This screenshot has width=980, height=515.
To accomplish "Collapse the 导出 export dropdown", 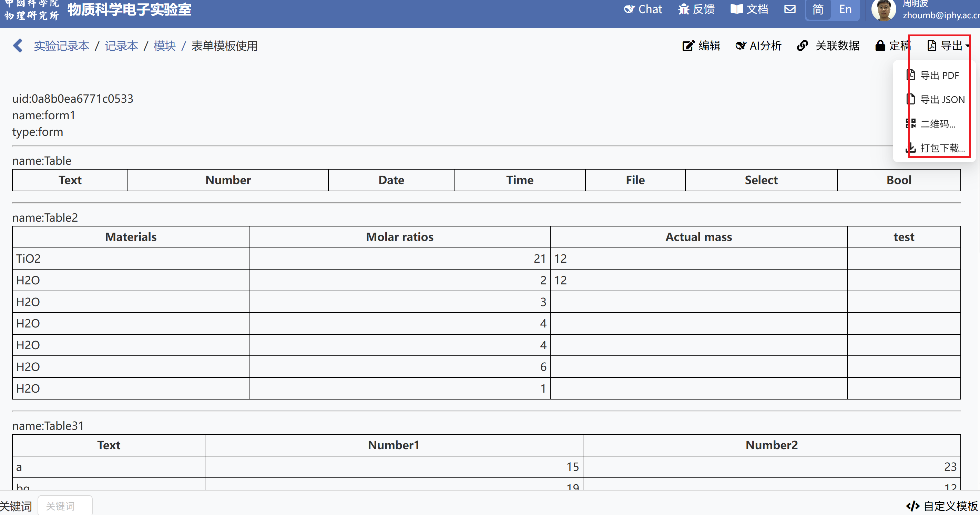I will tap(948, 46).
